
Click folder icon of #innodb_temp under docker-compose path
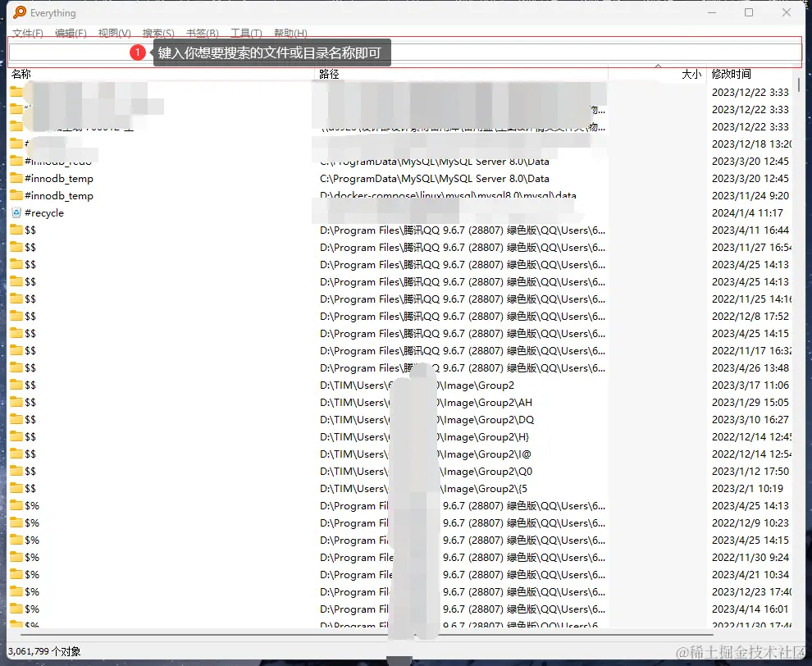coord(16,195)
